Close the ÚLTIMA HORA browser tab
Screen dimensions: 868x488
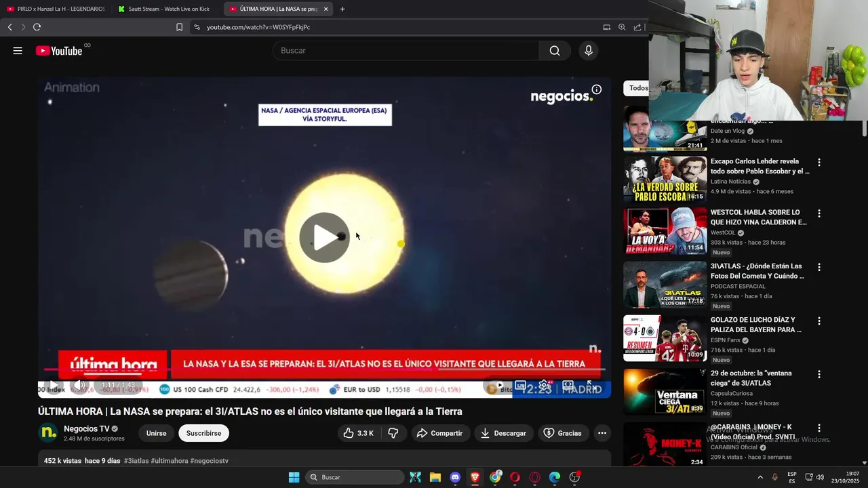(325, 9)
